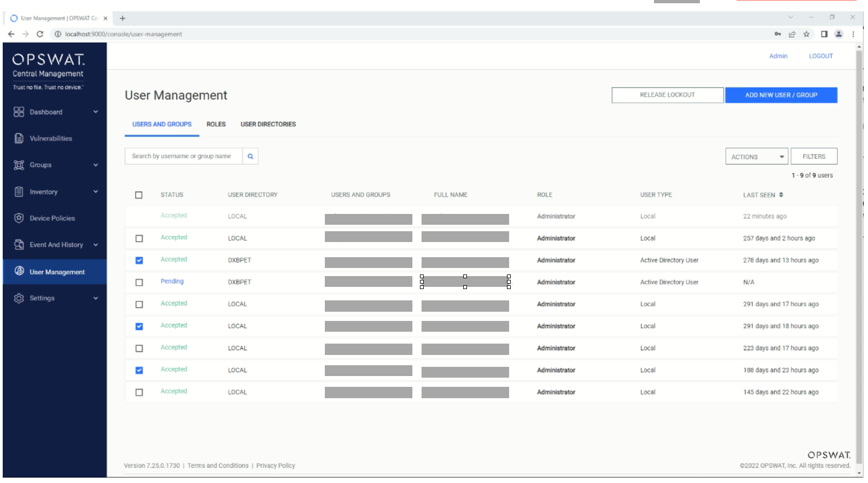Click the Event And History icon

coord(19,244)
